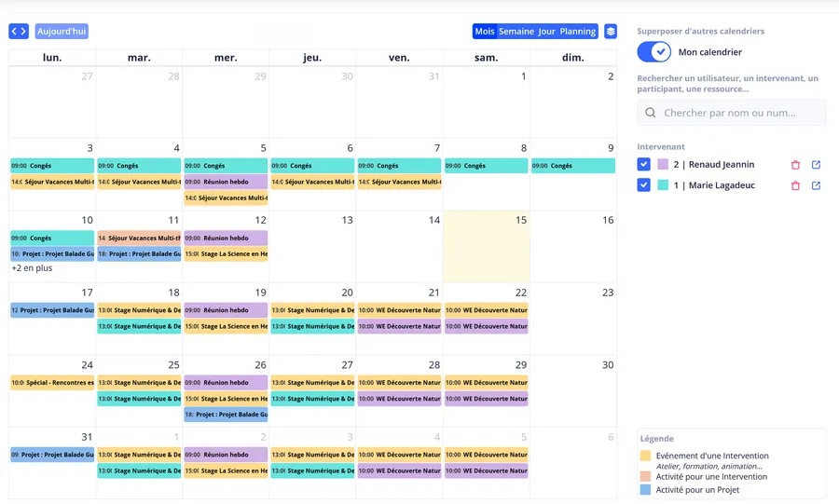Screen dimensions: 839x504
Task: Expand '+2 en plus' on day 10
Action: [x=32, y=268]
